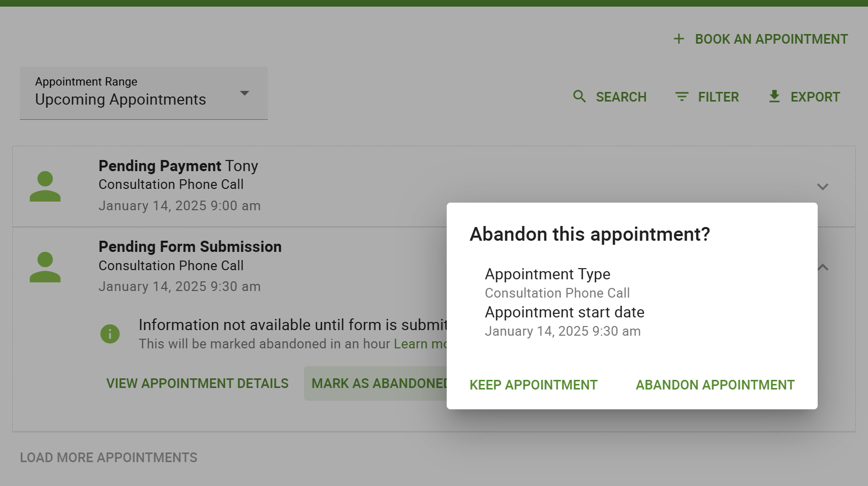Click the plus icon beside Book an Appointment
Screen dimensions: 868x486
pos(679,39)
